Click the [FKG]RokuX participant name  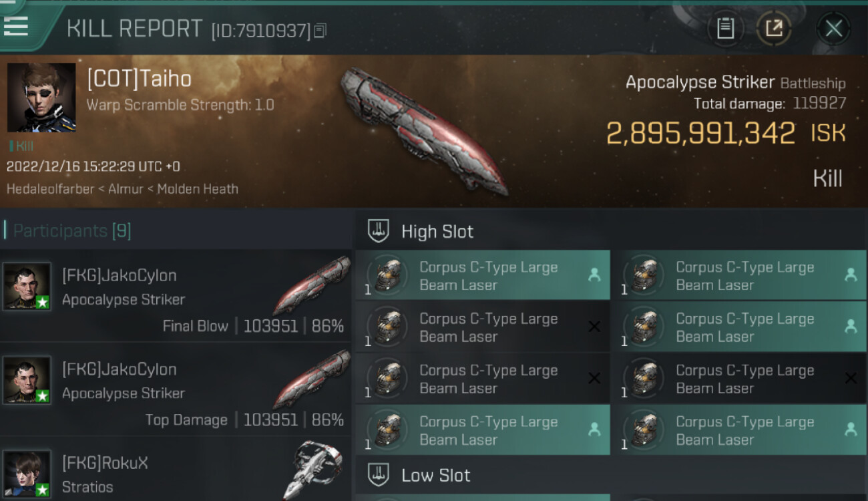pos(105,463)
